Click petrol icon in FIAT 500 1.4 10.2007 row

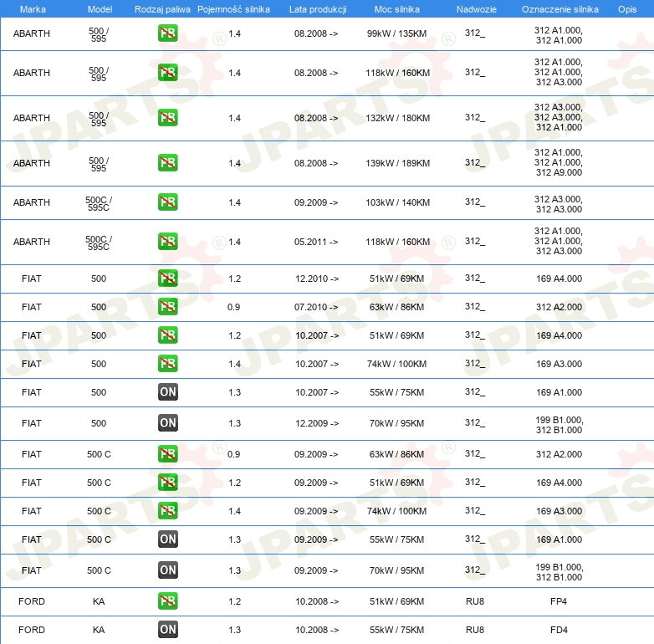tap(168, 363)
